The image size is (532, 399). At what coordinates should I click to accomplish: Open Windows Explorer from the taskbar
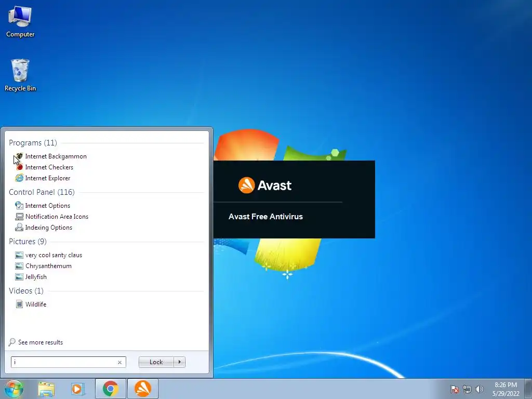pos(46,389)
